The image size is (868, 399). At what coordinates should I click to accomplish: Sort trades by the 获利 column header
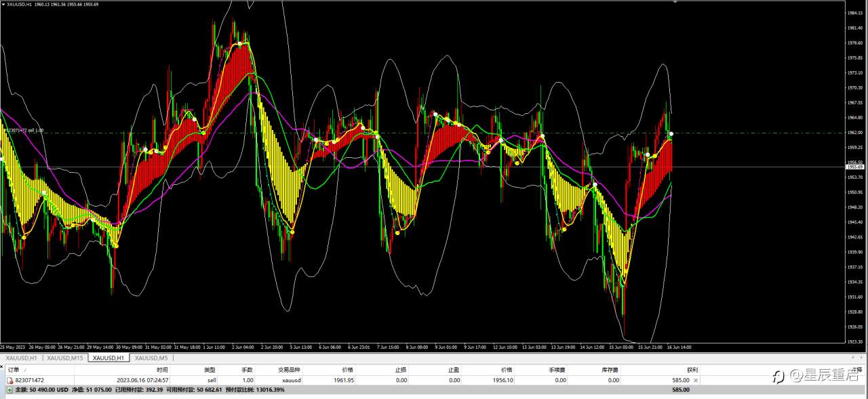[x=692, y=371]
